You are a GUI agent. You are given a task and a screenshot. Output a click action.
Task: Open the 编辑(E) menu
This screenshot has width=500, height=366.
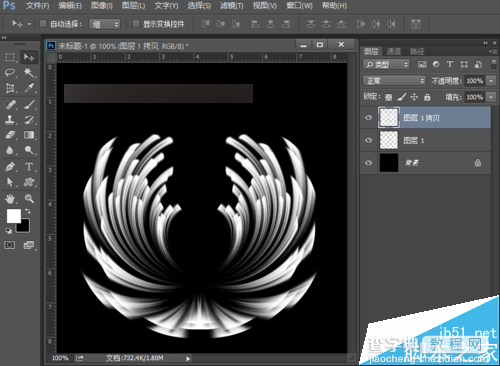coord(70,6)
